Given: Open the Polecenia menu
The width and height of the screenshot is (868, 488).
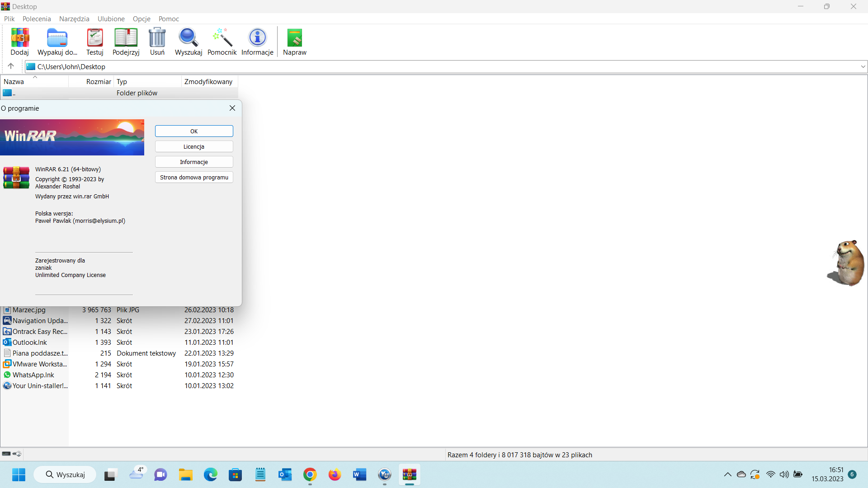Looking at the screenshot, I should pos(37,19).
